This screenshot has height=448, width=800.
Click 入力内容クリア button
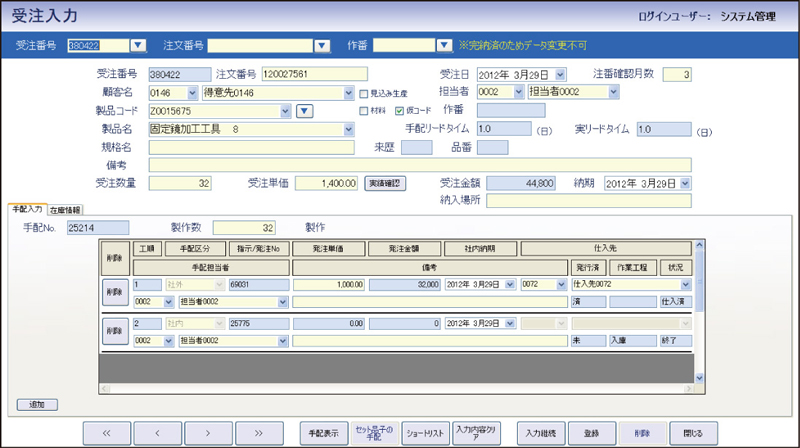click(476, 433)
